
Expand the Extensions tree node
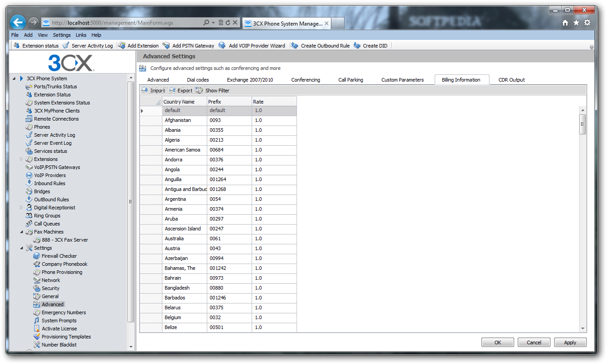(22, 159)
